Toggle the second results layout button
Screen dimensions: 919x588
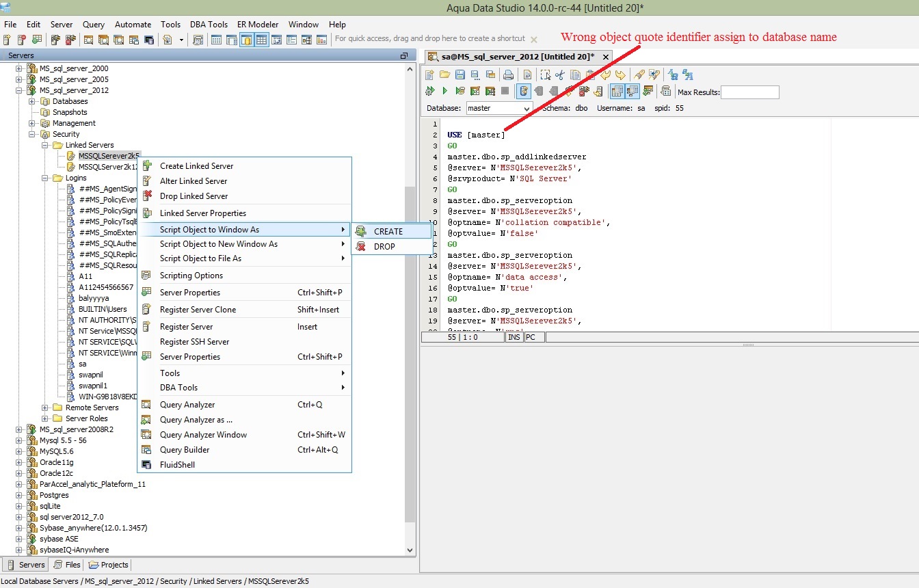tap(632, 91)
